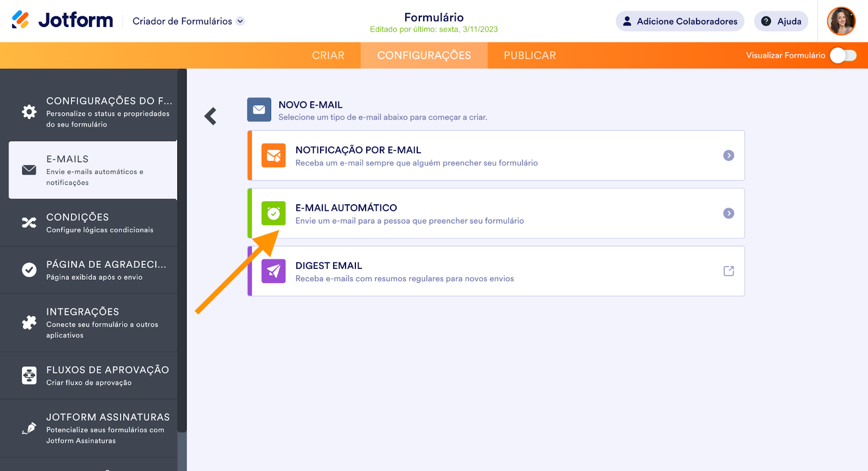
Task: Click the purple Digest Email paper-plane icon
Action: [x=273, y=271]
